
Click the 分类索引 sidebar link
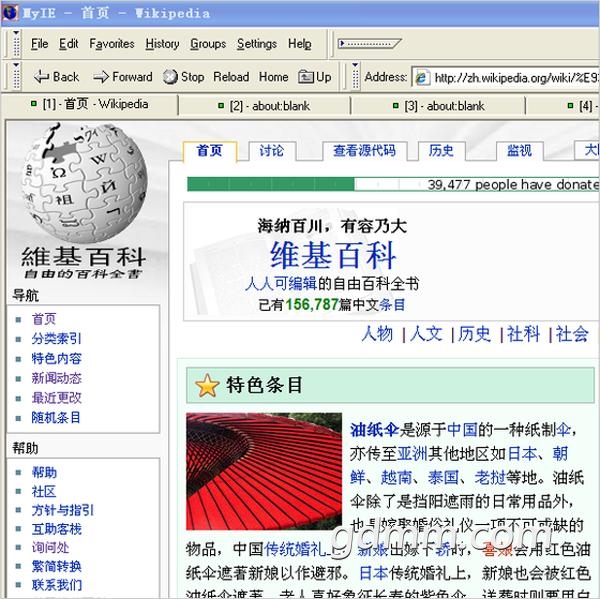tap(57, 338)
